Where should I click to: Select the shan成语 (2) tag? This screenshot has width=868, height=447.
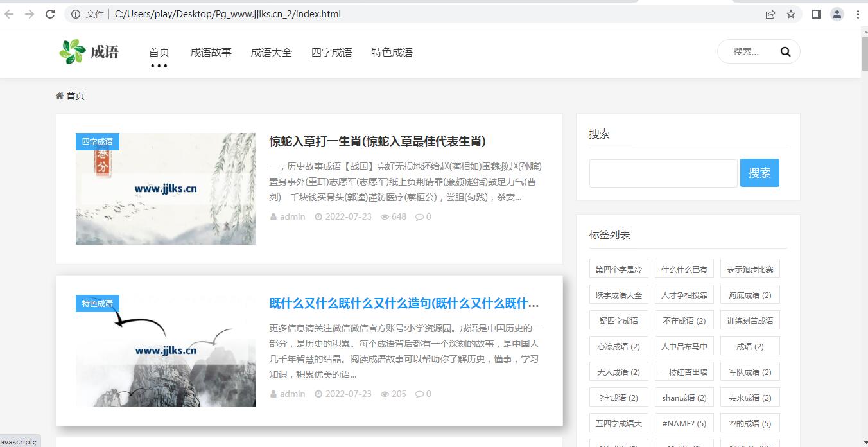(684, 398)
